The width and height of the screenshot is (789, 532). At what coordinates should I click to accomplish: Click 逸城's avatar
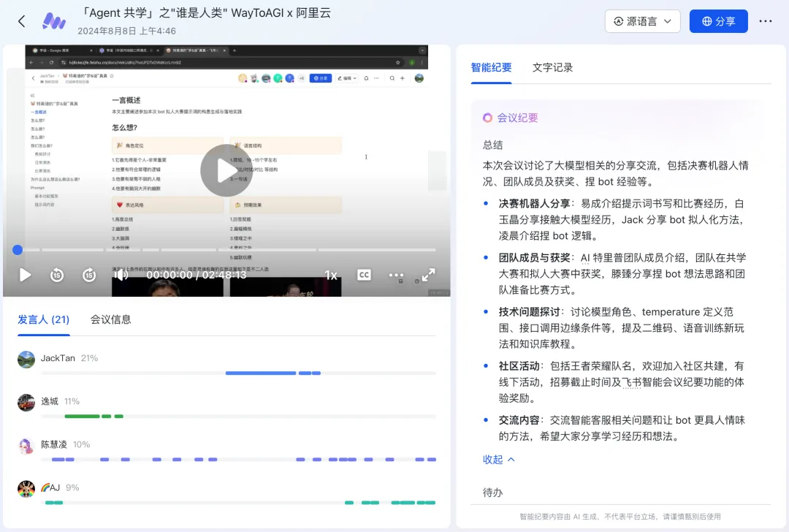coord(26,403)
